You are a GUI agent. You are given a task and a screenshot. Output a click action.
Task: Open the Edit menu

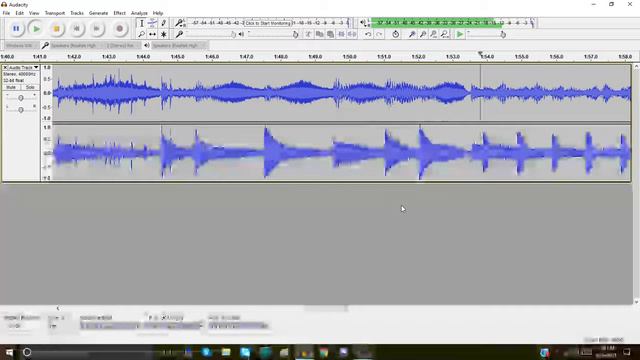(x=19, y=13)
